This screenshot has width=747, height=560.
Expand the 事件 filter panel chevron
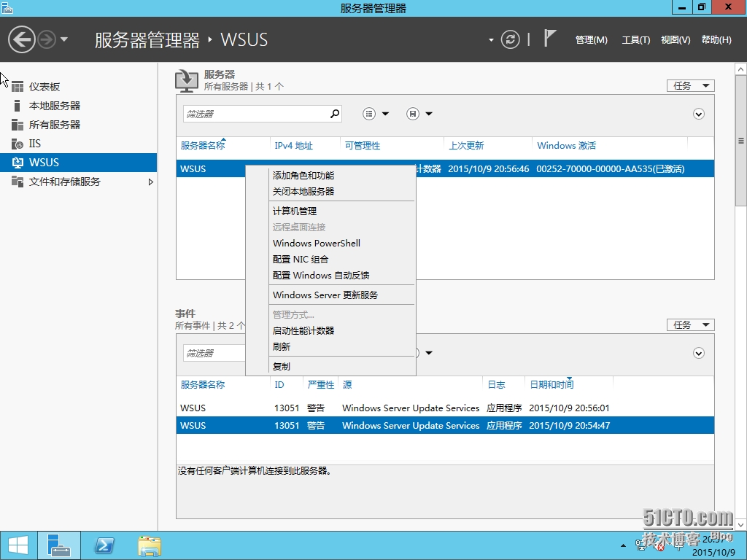[698, 353]
